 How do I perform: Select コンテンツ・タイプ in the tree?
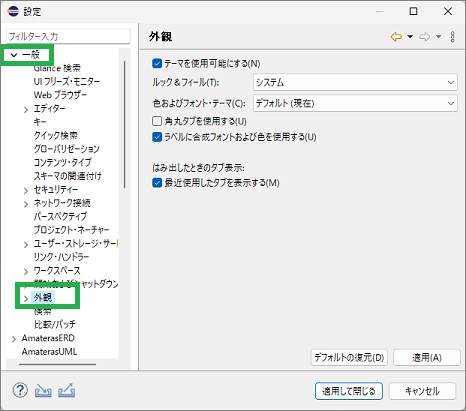(62, 162)
